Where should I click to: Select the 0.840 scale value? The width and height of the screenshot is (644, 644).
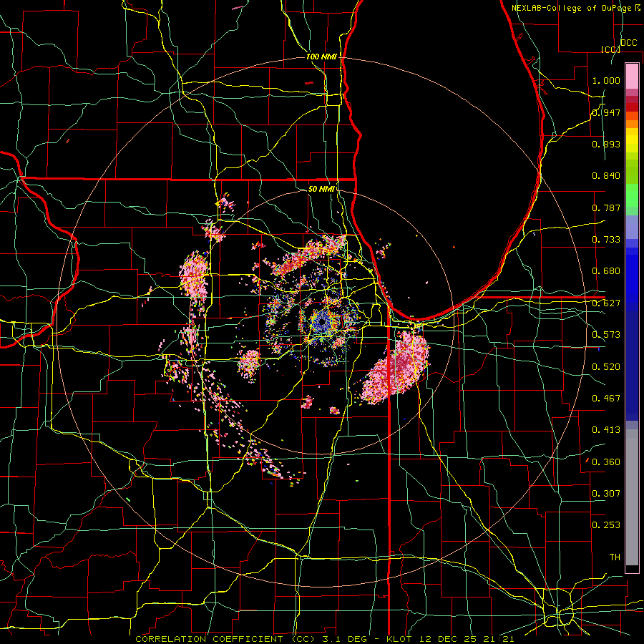[x=606, y=176]
